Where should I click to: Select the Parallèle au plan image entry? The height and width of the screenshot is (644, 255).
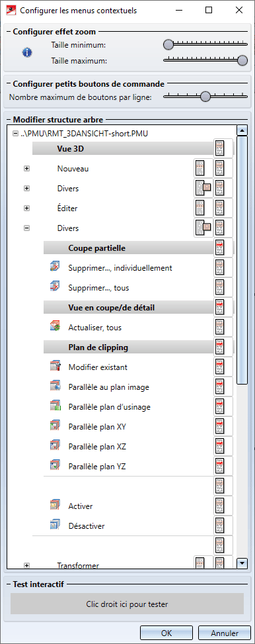click(x=108, y=387)
